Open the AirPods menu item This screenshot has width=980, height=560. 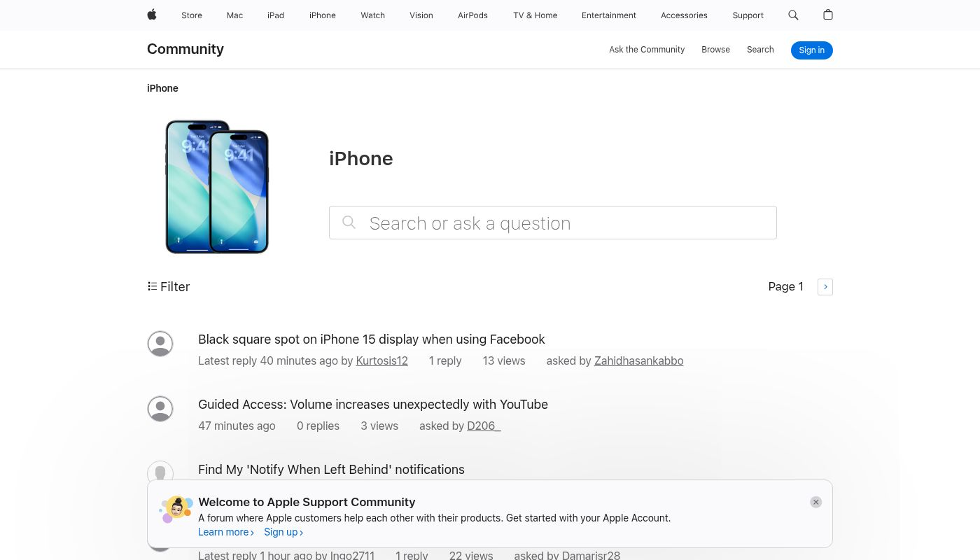point(472,15)
